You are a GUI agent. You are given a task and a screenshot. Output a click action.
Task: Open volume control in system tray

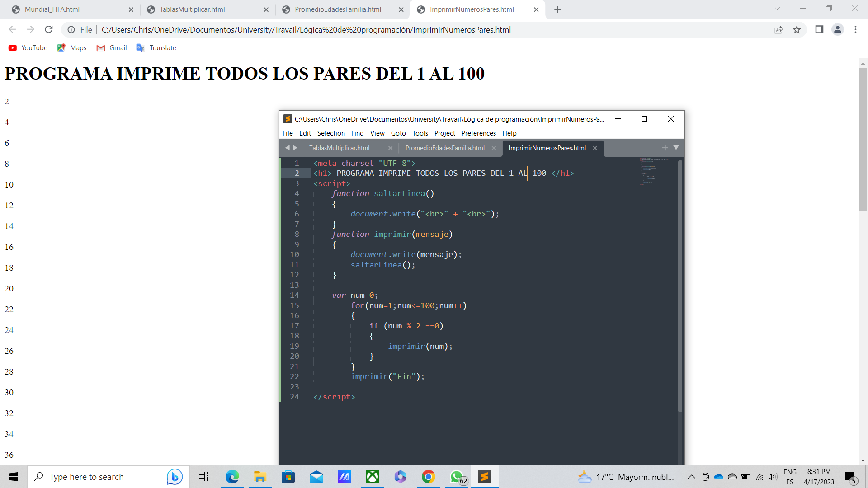[x=773, y=477]
